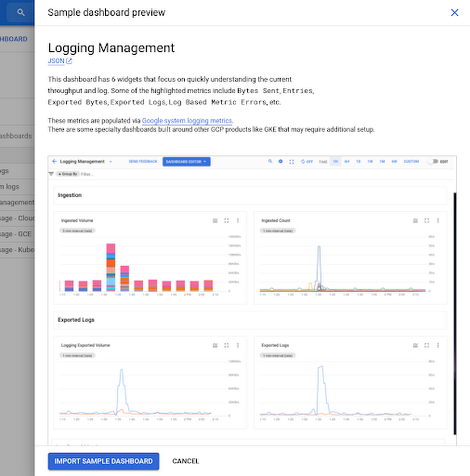
Task: Click the preview toolbar search icon
Action: (x=270, y=161)
